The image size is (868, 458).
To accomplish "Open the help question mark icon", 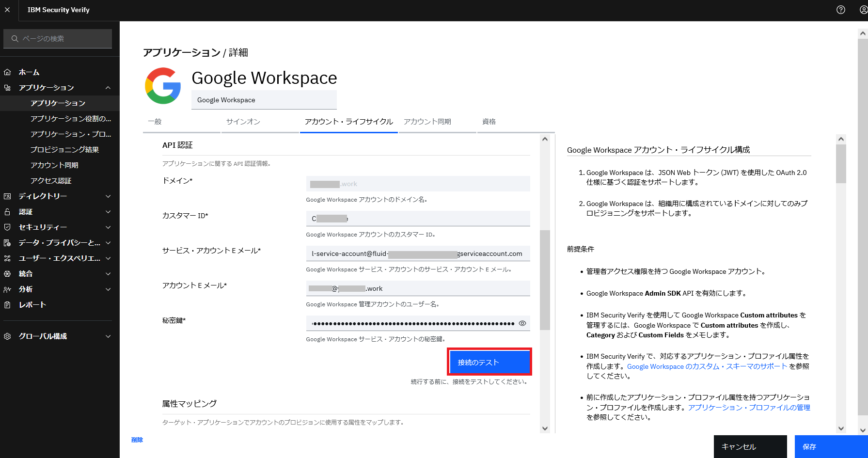I will tap(841, 10).
